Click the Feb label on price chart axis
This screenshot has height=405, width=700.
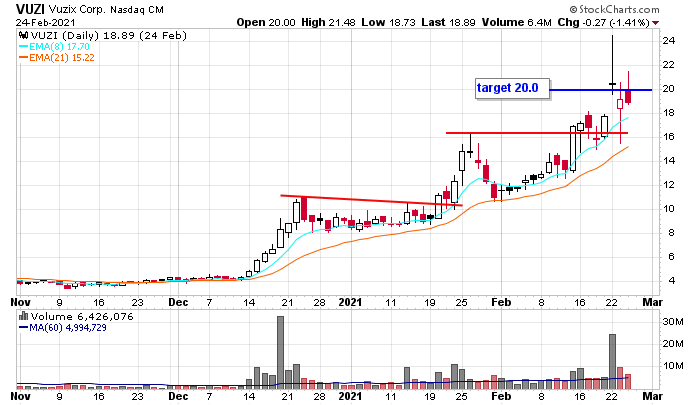pos(501,302)
